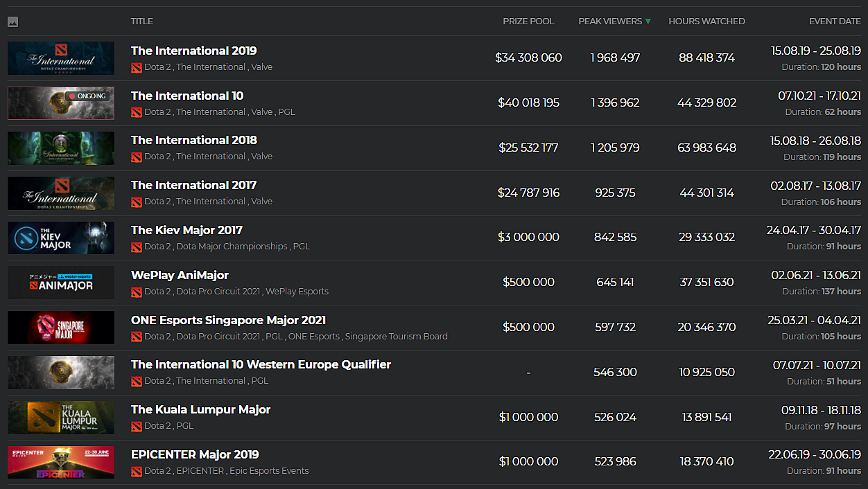The width and height of the screenshot is (868, 489).
Task: Sort table by Prize Pool column
Action: 528,21
